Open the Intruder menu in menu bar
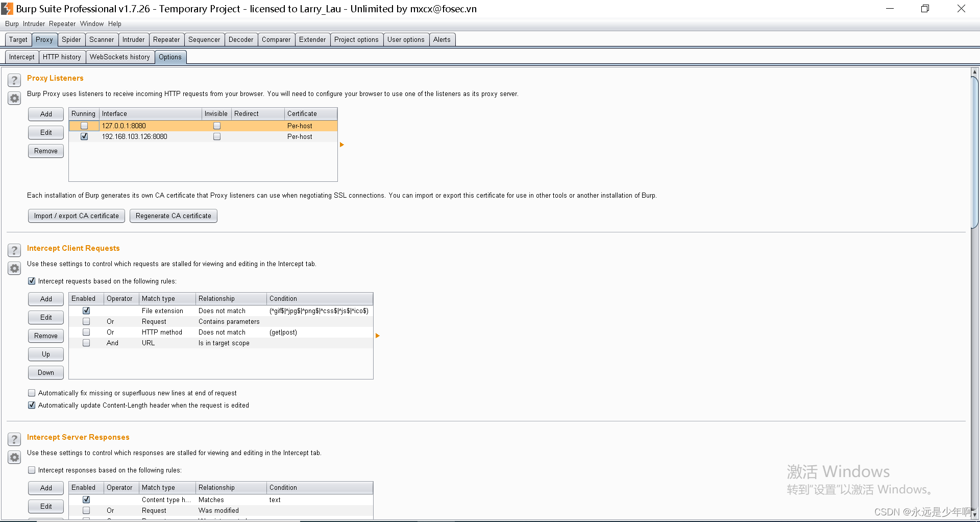 [34, 24]
